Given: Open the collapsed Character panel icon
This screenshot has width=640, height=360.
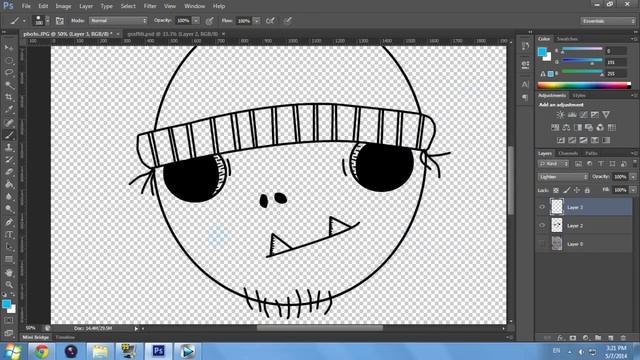Looking at the screenshot, I should pyautogui.click(x=525, y=84).
